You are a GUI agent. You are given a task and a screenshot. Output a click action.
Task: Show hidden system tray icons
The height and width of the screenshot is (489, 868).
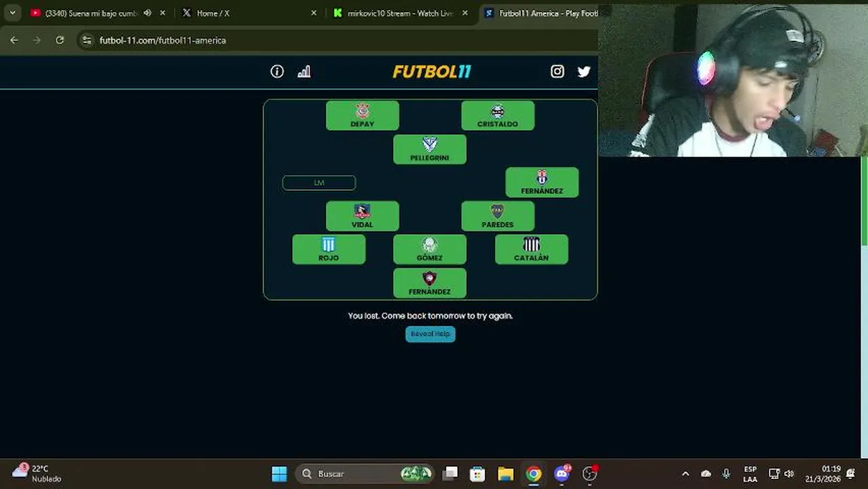pyautogui.click(x=685, y=473)
